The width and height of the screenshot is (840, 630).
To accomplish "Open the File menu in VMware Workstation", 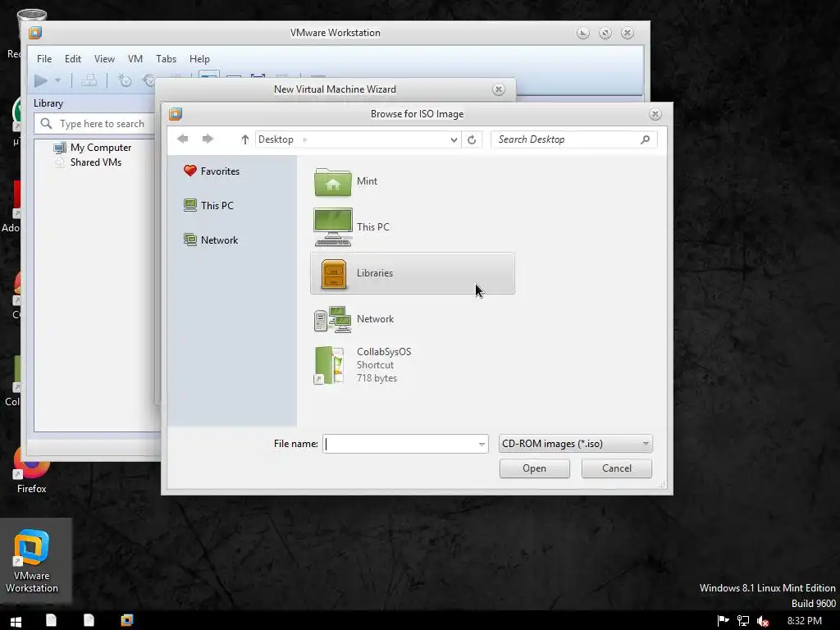I will pyautogui.click(x=44, y=59).
